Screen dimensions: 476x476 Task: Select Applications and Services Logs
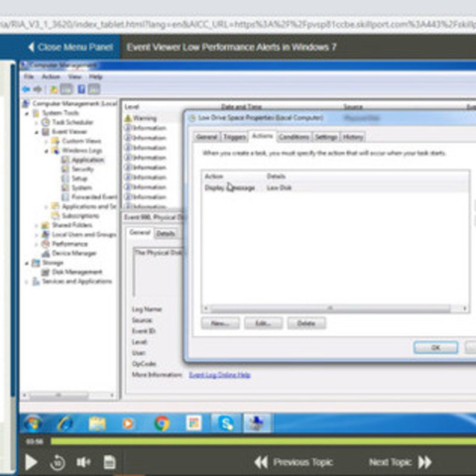89,206
